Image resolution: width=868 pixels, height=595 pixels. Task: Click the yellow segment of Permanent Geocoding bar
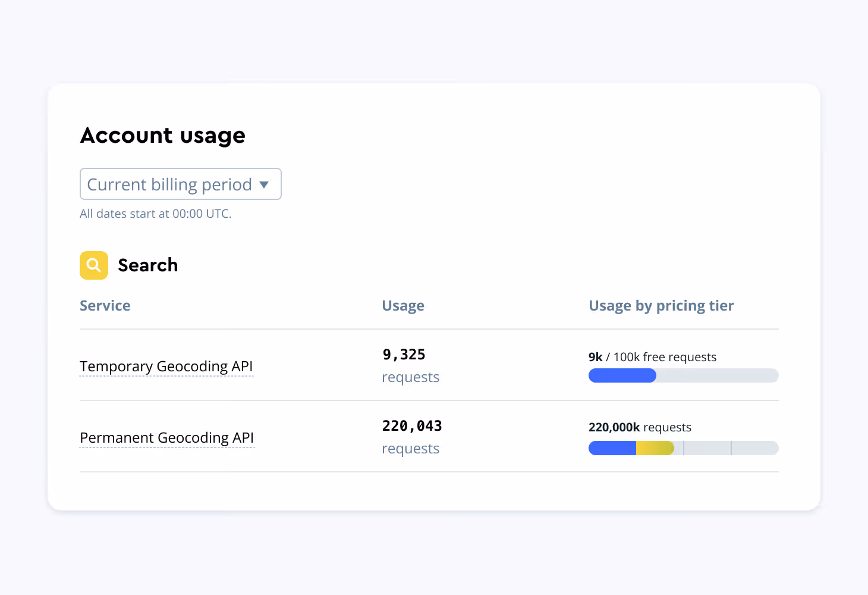655,448
